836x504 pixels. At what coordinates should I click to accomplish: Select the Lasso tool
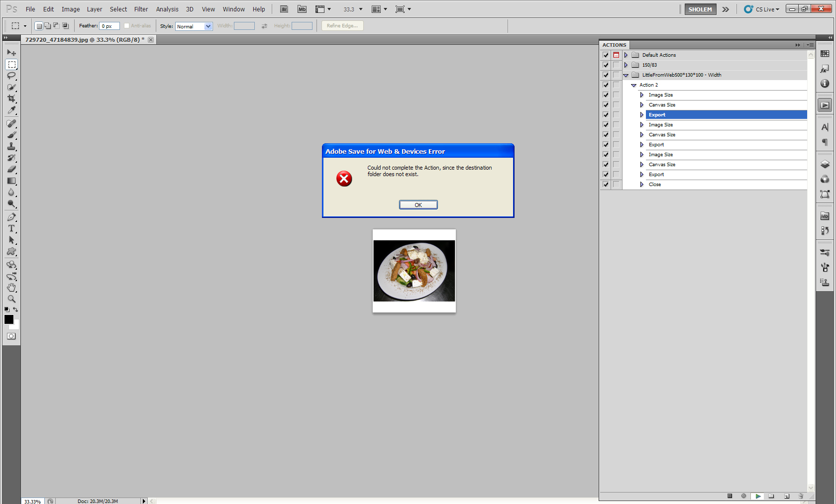pyautogui.click(x=11, y=76)
